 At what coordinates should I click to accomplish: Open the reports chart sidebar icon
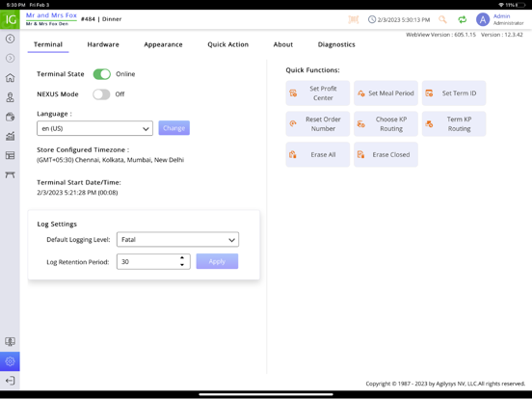(x=10, y=136)
